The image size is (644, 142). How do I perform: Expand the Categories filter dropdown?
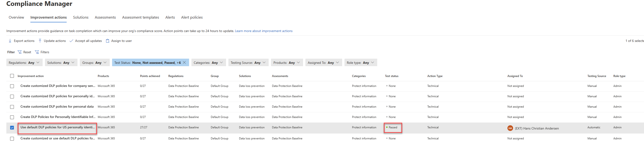coord(209,62)
